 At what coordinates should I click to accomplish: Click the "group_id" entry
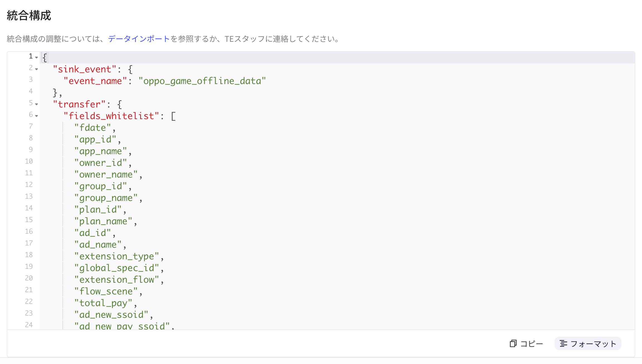pos(101,186)
